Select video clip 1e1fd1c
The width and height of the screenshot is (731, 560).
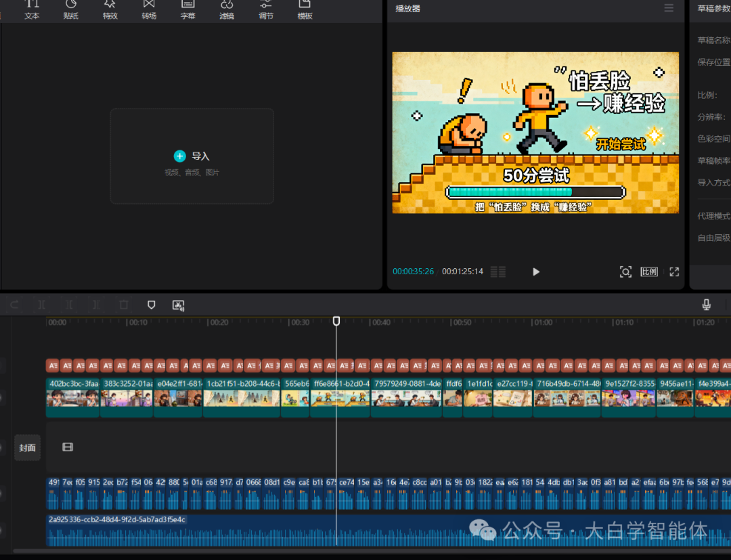(479, 397)
